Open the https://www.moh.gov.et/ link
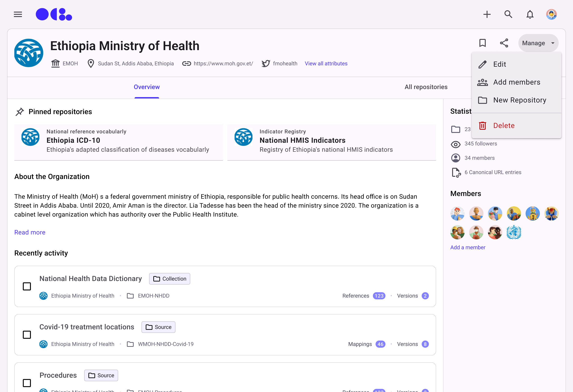Viewport: 573px width, 392px height. (x=223, y=63)
